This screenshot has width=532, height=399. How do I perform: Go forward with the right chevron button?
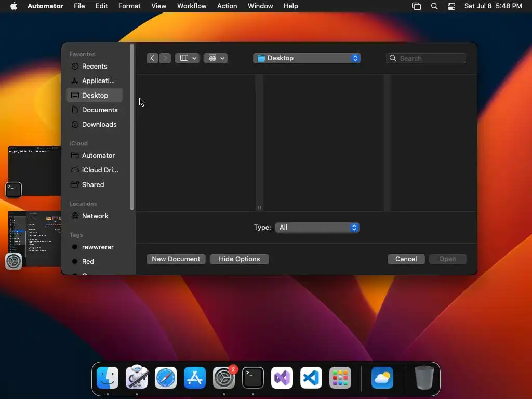point(165,58)
